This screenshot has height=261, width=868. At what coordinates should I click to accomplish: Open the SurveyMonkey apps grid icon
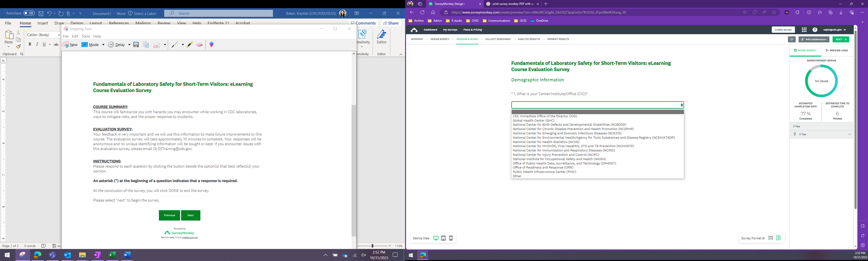(x=804, y=30)
